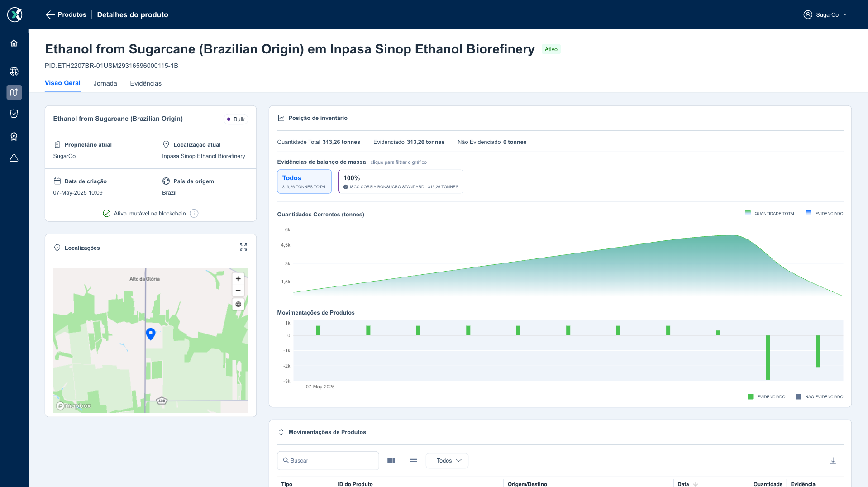Switch to the Evidências tab
This screenshot has height=487, width=868.
pos(146,83)
